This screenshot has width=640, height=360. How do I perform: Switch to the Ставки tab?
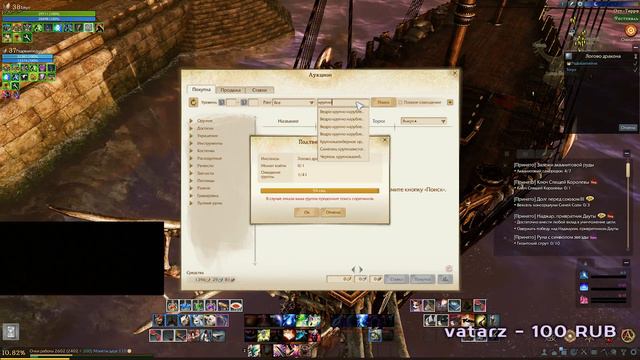point(260,90)
